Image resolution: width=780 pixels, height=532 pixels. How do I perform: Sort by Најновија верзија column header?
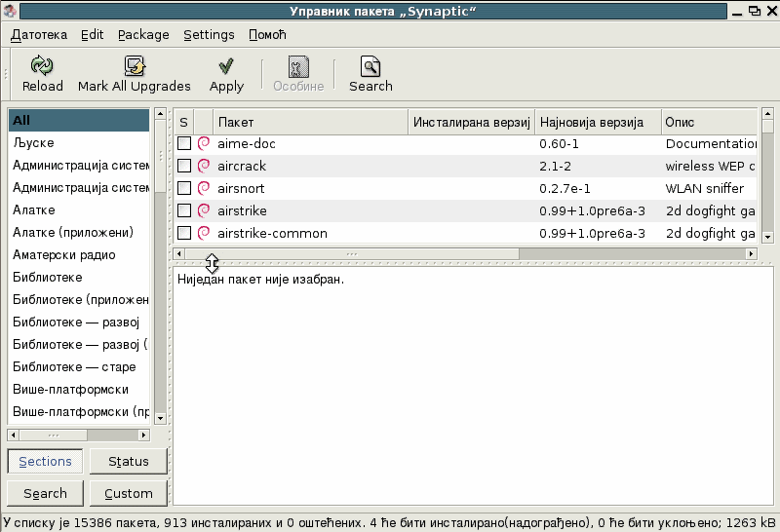[x=598, y=123]
